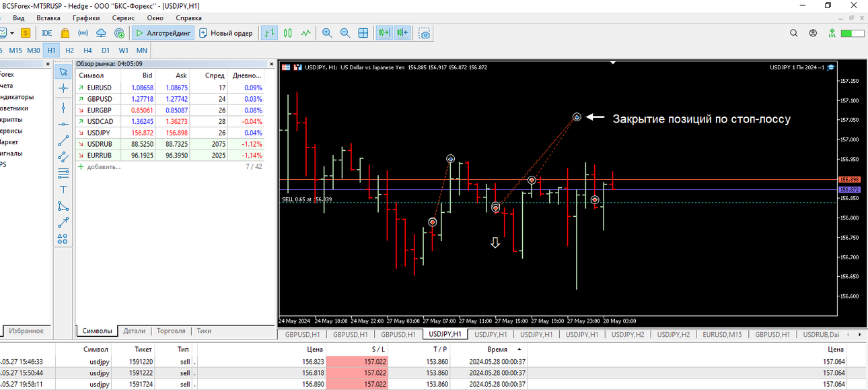
Task: Switch to the Тики tab
Action: pyautogui.click(x=204, y=331)
